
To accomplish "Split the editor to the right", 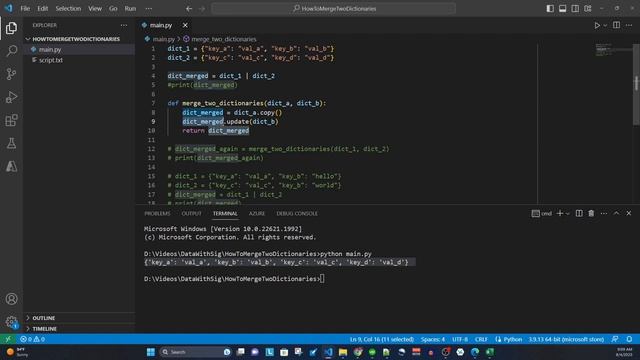I will point(616,25).
